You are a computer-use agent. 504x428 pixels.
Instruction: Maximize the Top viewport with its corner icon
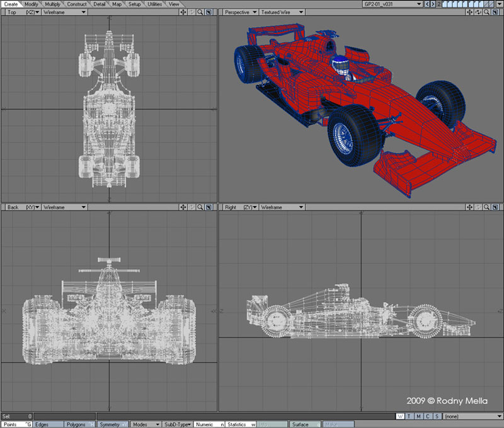[209, 12]
